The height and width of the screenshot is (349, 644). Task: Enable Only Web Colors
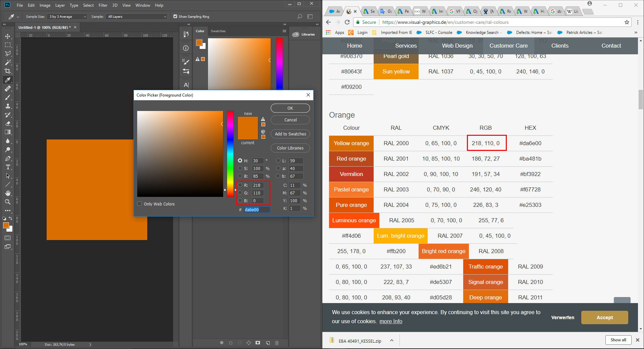(139, 204)
